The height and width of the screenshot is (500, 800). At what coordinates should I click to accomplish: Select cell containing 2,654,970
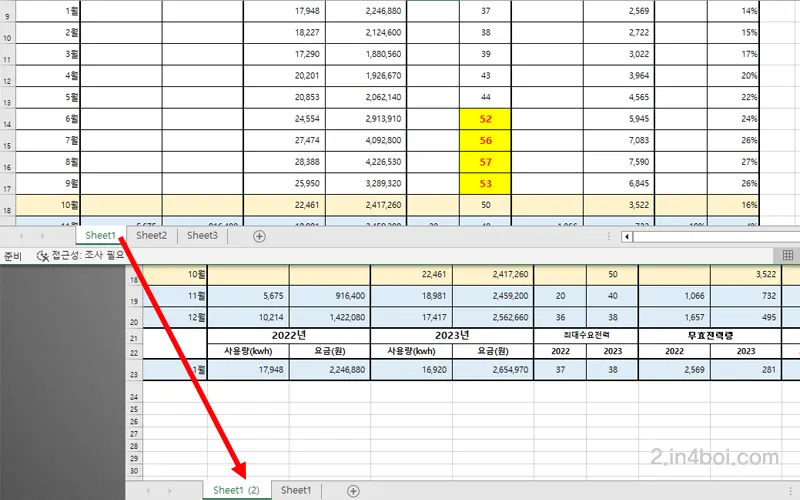pos(493,369)
